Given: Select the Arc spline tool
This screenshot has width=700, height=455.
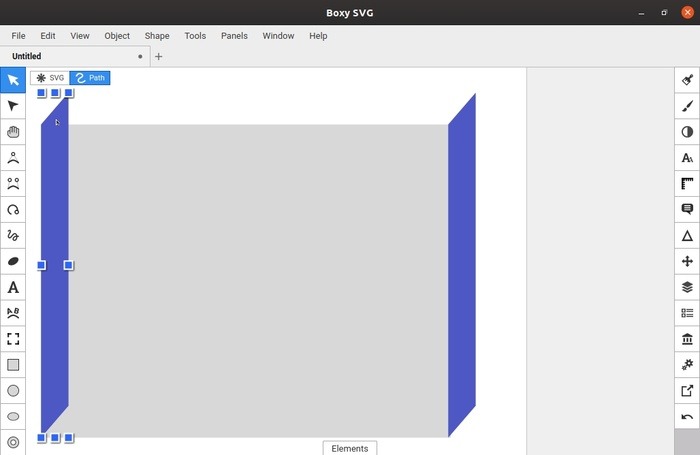Looking at the screenshot, I should 13,209.
